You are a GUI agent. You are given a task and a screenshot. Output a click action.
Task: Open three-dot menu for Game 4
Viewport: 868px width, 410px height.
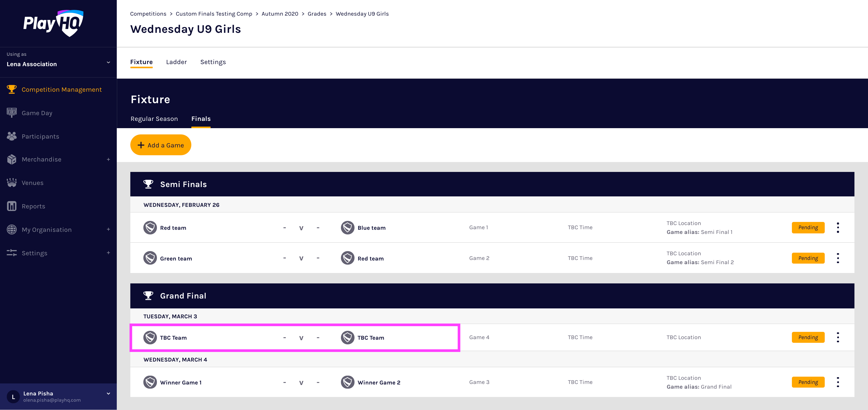[838, 337]
